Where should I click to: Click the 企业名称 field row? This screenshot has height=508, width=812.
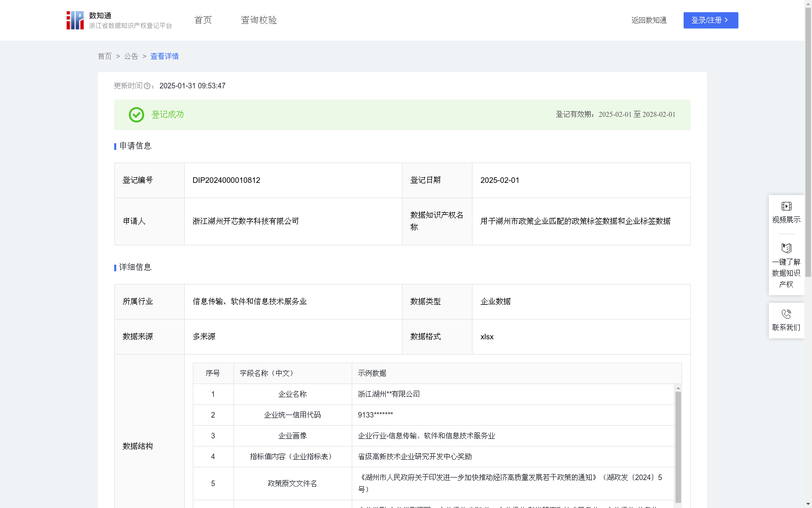433,394
